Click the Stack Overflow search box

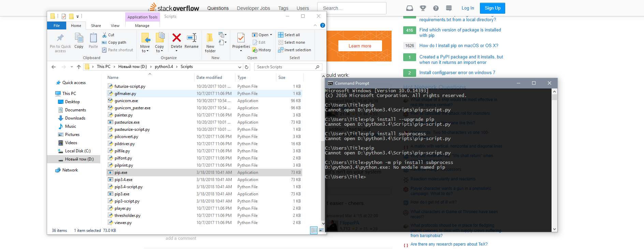(352, 8)
